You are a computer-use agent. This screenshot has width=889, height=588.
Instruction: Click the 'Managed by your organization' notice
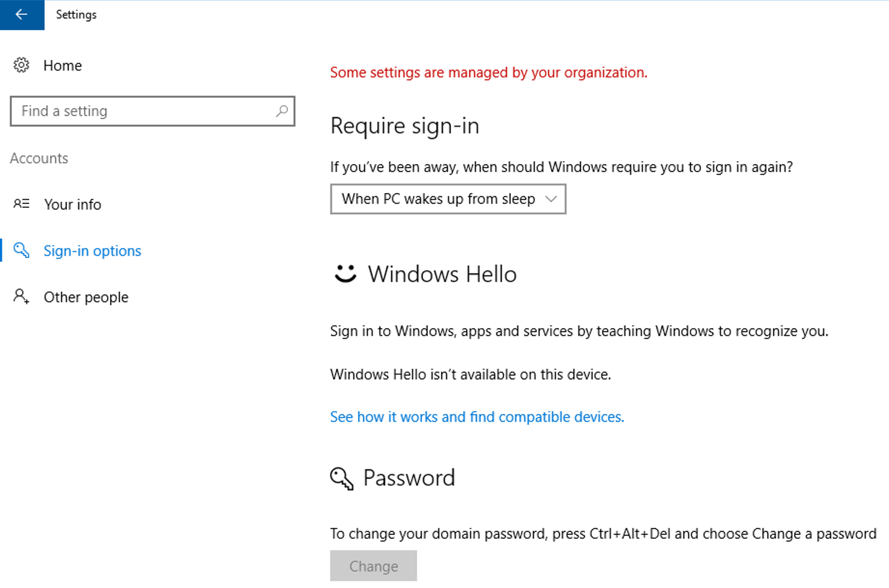pyautogui.click(x=488, y=72)
